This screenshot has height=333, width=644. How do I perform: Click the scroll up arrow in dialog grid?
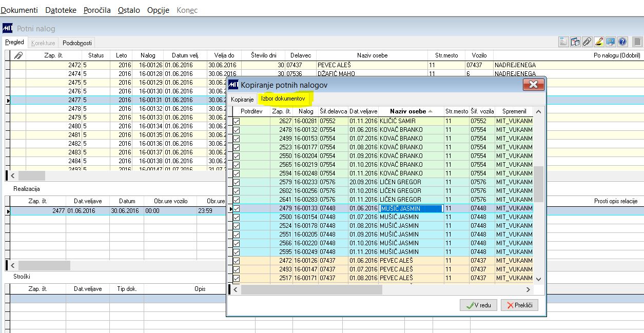coord(538,111)
